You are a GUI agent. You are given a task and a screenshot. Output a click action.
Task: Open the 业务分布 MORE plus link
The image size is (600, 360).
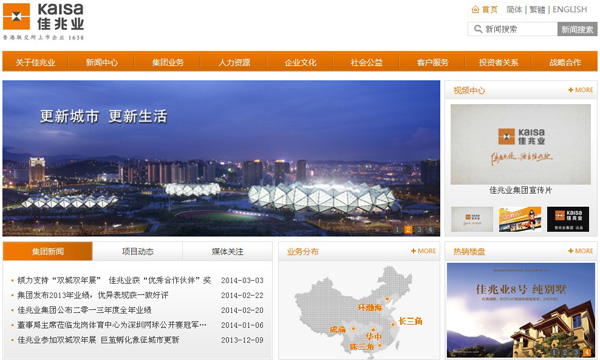[423, 251]
